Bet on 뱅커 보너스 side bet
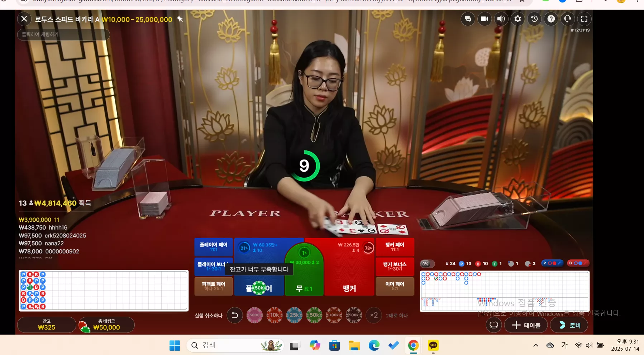 pyautogui.click(x=395, y=267)
